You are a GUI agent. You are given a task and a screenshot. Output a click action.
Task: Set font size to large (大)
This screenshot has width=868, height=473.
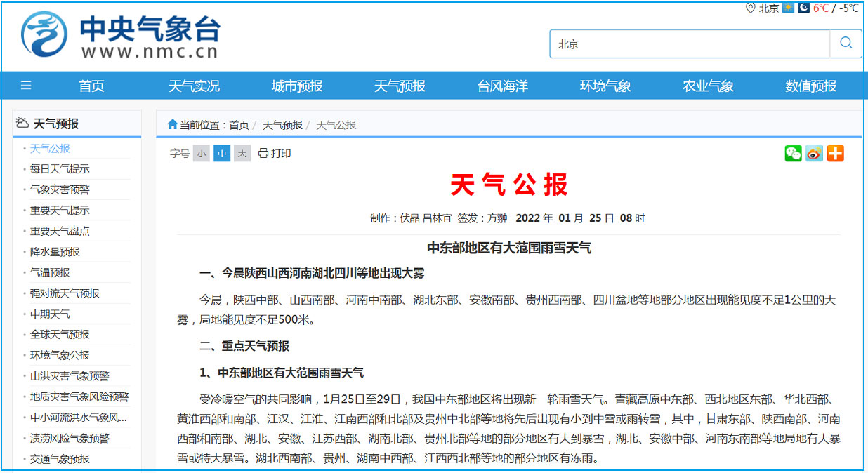[x=242, y=153]
